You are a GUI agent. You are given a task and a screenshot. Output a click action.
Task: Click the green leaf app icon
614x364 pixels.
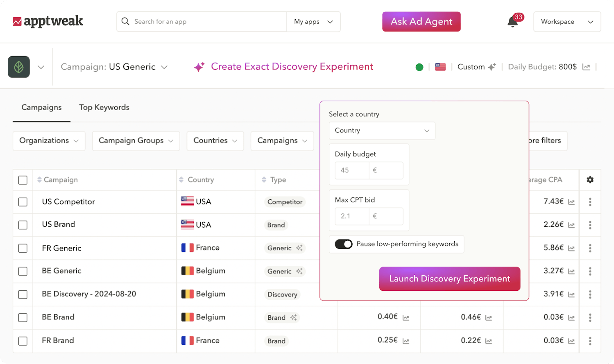(x=19, y=67)
